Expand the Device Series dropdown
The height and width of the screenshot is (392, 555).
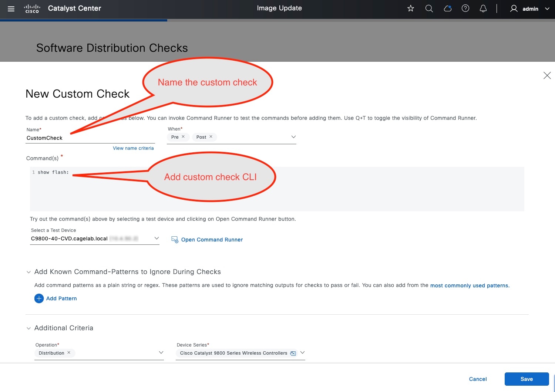click(302, 352)
